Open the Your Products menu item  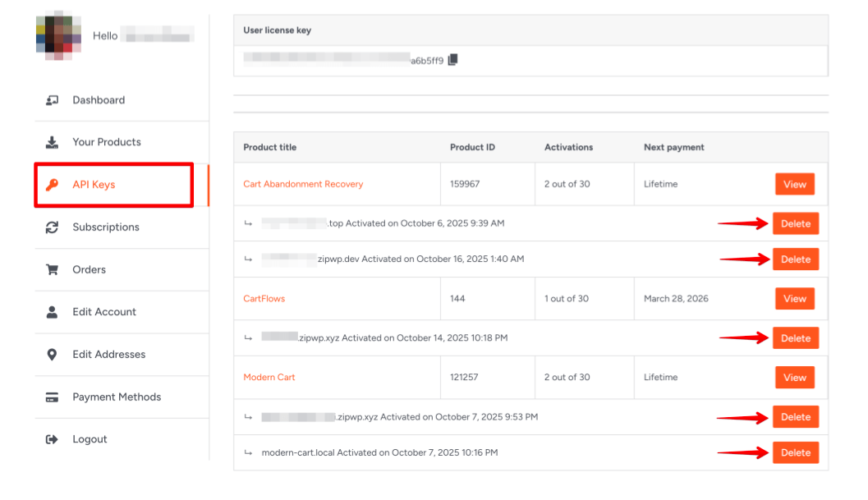point(107,142)
